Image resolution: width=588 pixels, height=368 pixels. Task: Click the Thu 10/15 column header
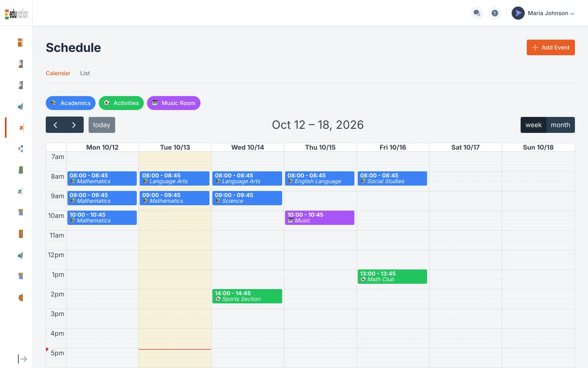(x=321, y=147)
